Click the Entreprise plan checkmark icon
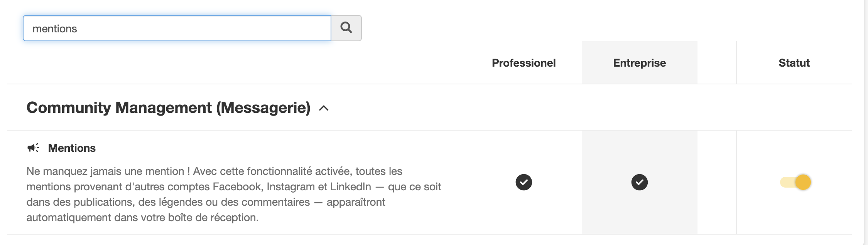 tap(639, 182)
